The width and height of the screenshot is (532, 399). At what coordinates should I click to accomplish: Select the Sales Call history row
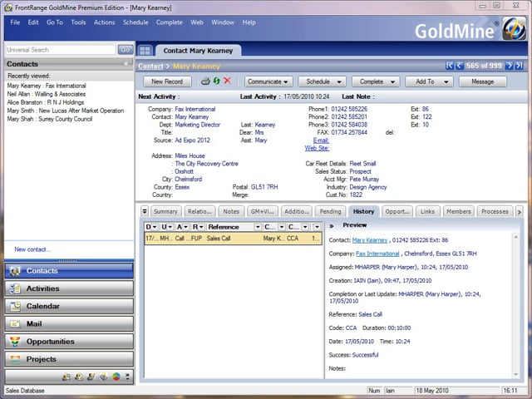pos(233,239)
